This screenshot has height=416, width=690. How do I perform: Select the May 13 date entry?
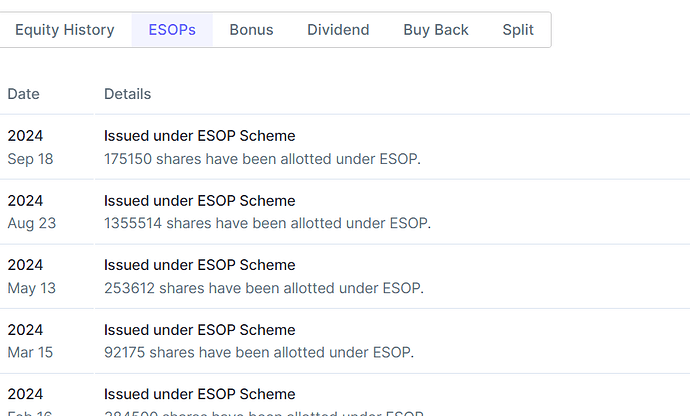(32, 288)
